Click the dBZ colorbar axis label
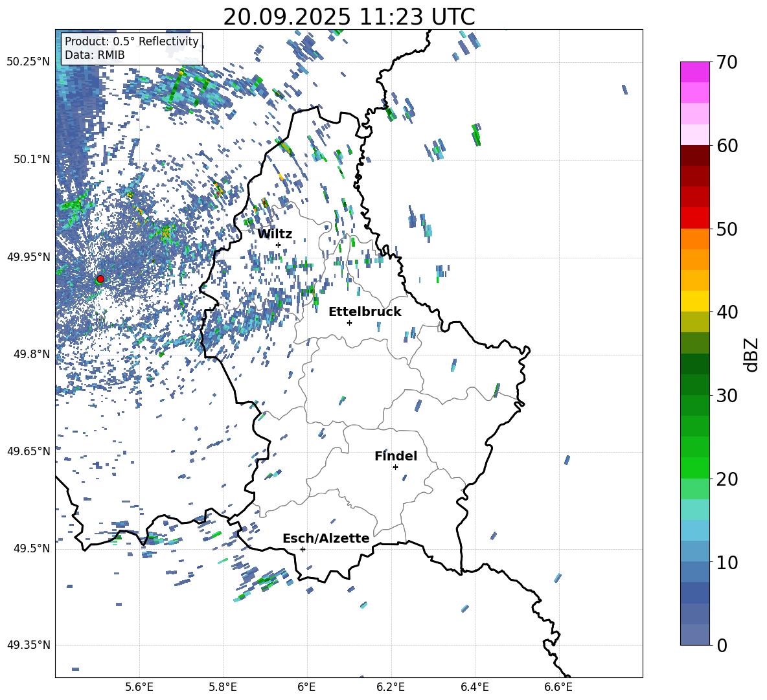The height and width of the screenshot is (700, 767). coord(752,354)
